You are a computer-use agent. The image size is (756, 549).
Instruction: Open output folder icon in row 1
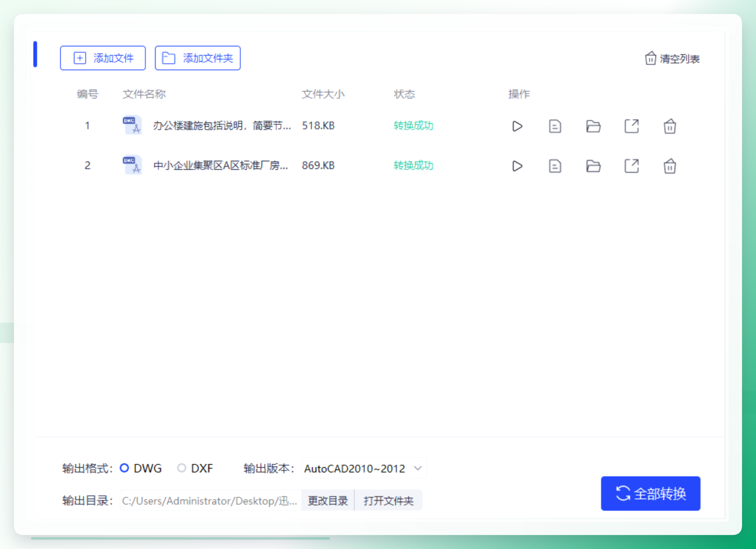pyautogui.click(x=593, y=126)
